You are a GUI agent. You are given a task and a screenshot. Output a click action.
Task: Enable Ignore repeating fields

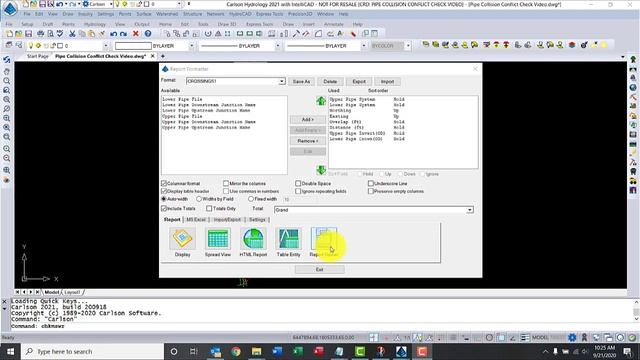pyautogui.click(x=298, y=191)
